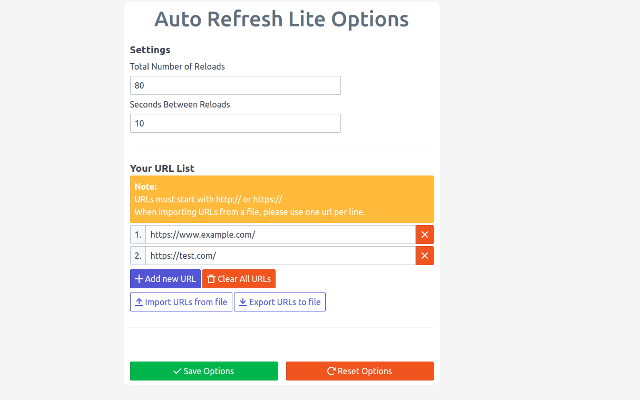
Task: Click the refresh icon on Reset Options
Action: point(331,371)
